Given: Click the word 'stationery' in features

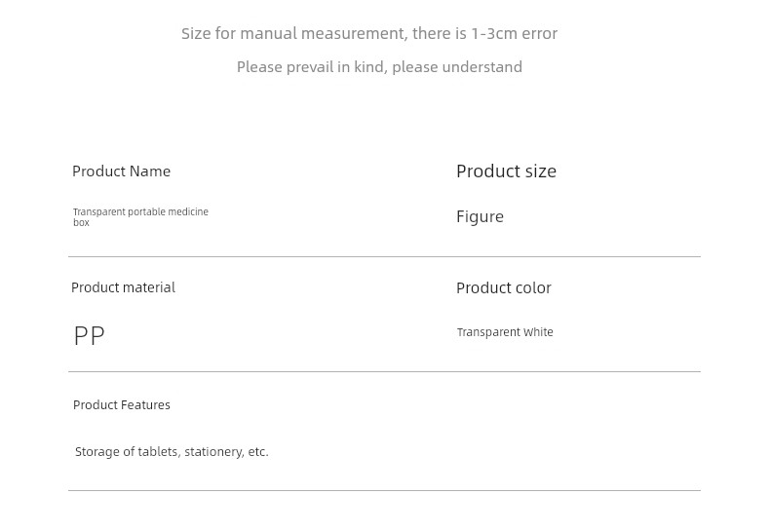Looking at the screenshot, I should 214,452.
